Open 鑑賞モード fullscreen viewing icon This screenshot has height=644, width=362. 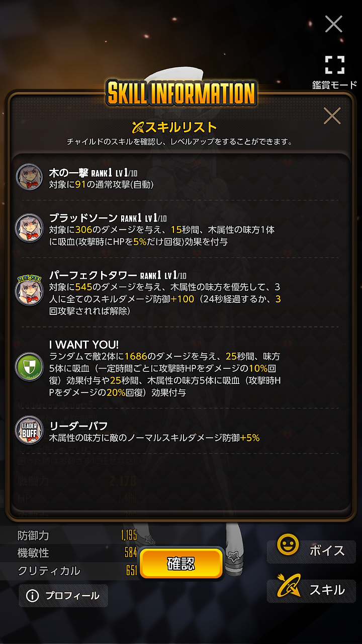334,65
